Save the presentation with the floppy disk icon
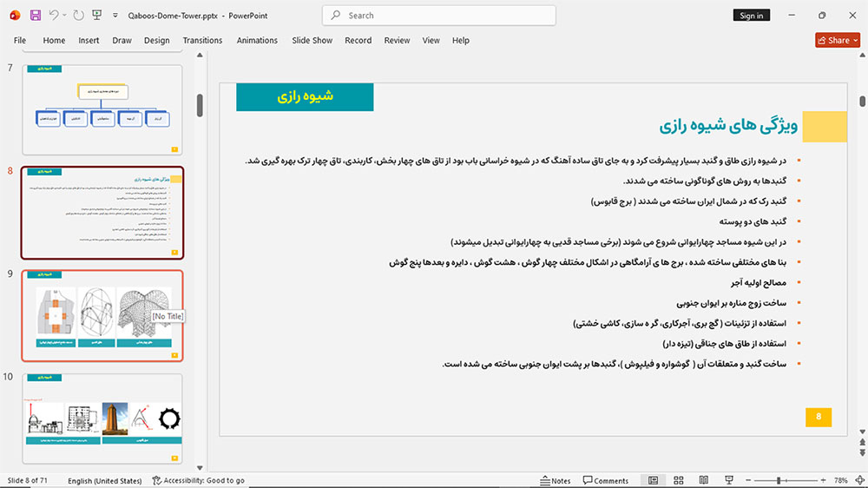The image size is (868, 488). 35,16
